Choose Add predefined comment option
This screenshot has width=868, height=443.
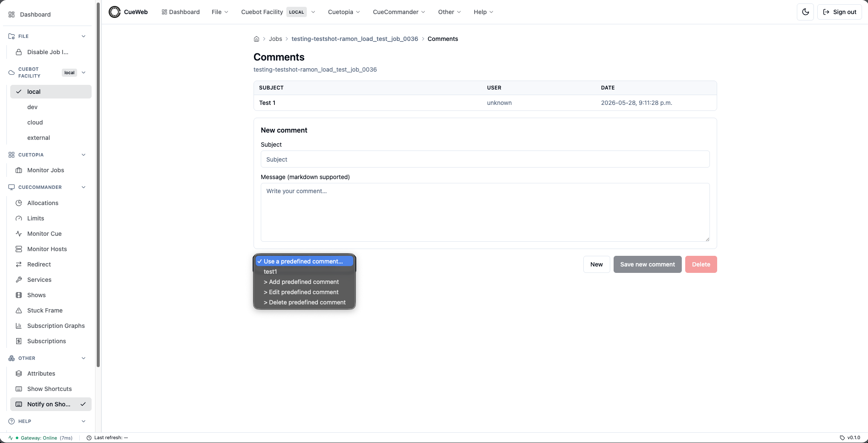click(304, 282)
